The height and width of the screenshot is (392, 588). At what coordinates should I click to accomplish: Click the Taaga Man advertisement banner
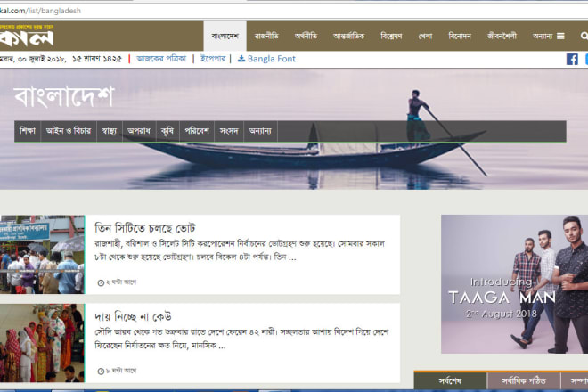pyautogui.click(x=515, y=284)
